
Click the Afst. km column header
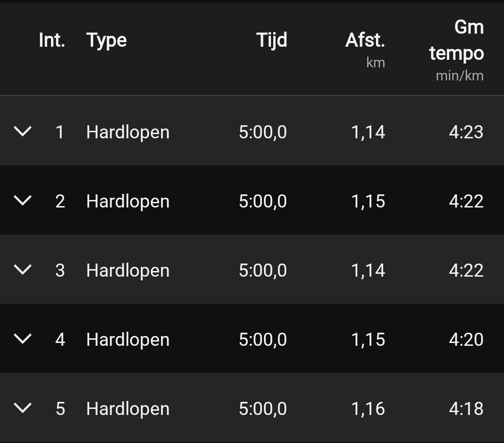(x=365, y=47)
